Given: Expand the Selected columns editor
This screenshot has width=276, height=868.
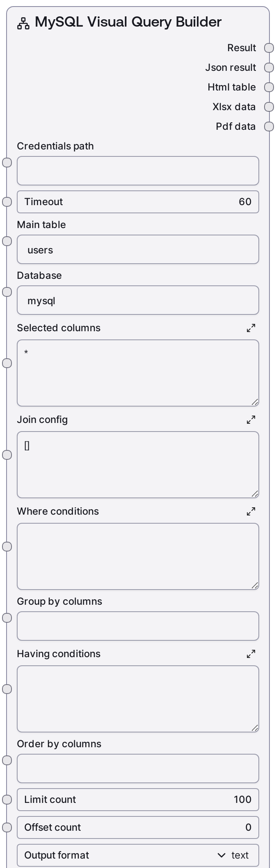Looking at the screenshot, I should point(251,328).
